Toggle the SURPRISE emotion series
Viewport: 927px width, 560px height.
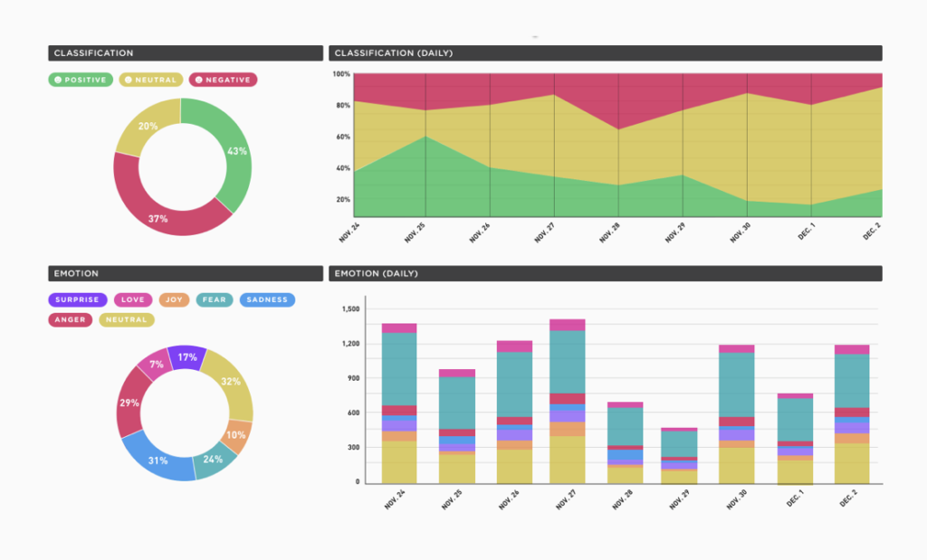pyautogui.click(x=77, y=299)
